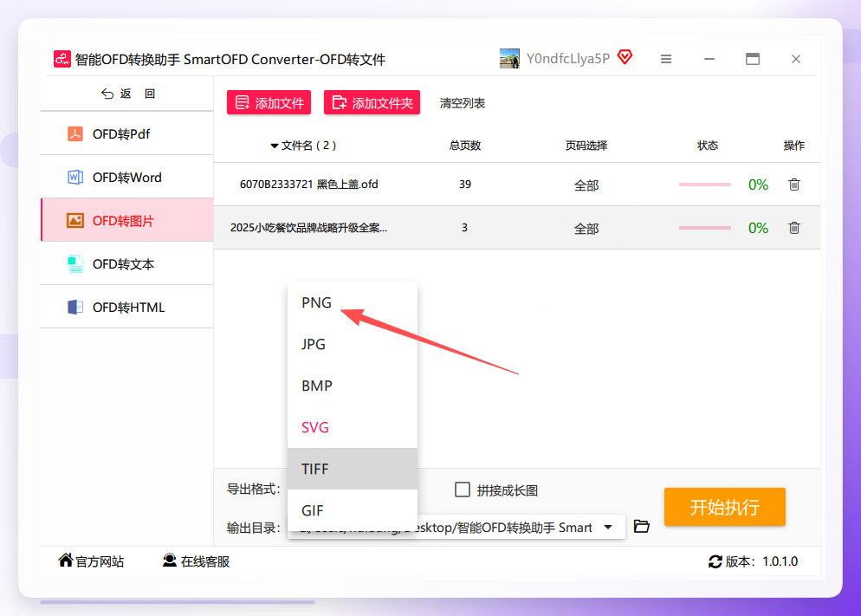Browse output folder via folder icon
861x616 pixels.
click(641, 527)
